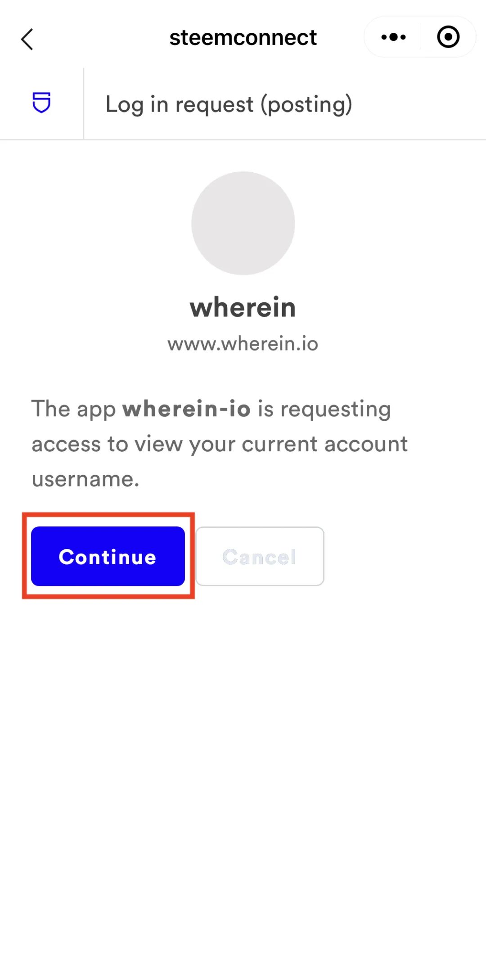Screen dimensions: 486x980
Task: Click the "access to view your current account" line
Action: tap(220, 444)
